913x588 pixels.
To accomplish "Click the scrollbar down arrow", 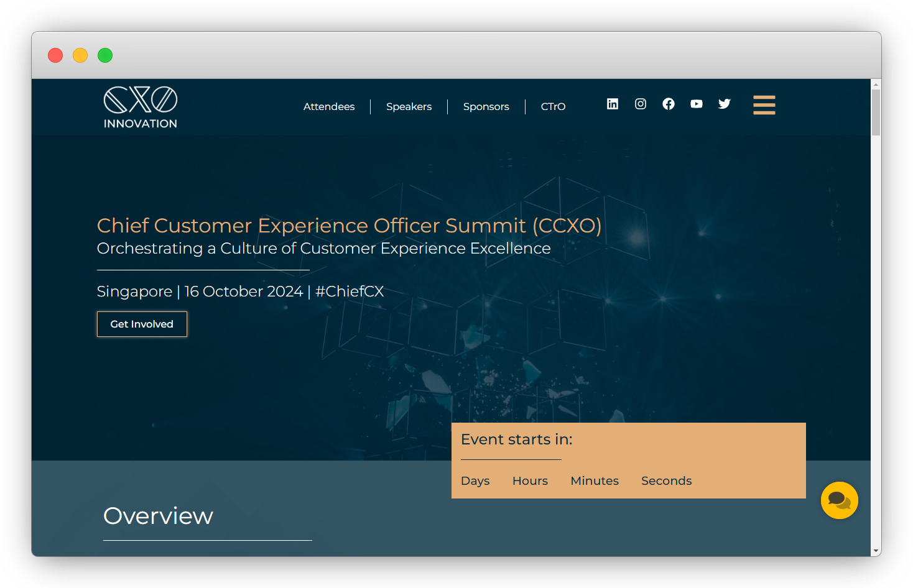I will point(876,551).
